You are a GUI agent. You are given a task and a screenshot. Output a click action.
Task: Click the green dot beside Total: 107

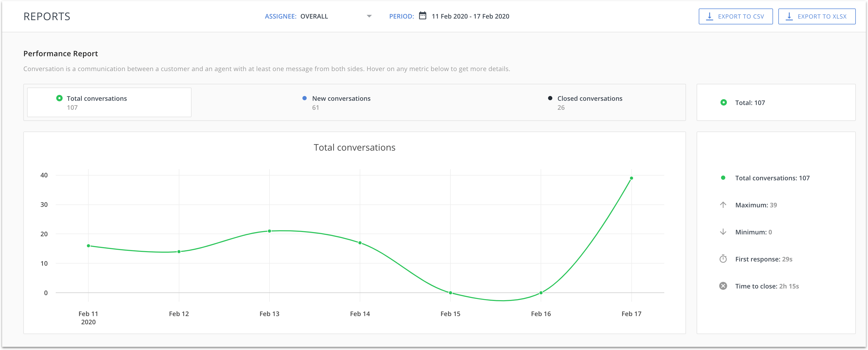point(723,102)
